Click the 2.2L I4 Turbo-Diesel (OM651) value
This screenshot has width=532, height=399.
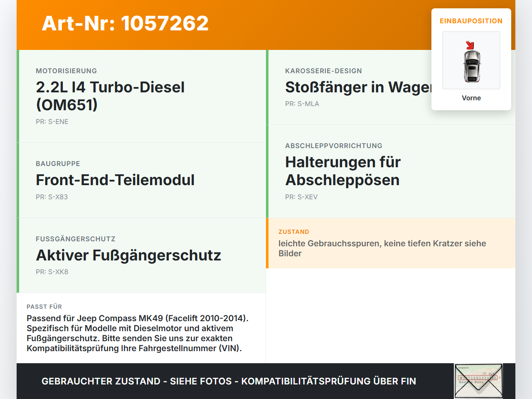coord(110,96)
